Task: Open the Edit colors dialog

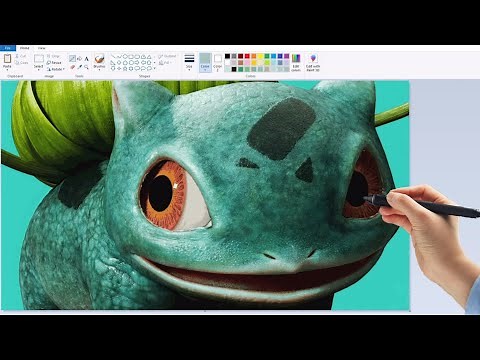Action: tap(296, 62)
